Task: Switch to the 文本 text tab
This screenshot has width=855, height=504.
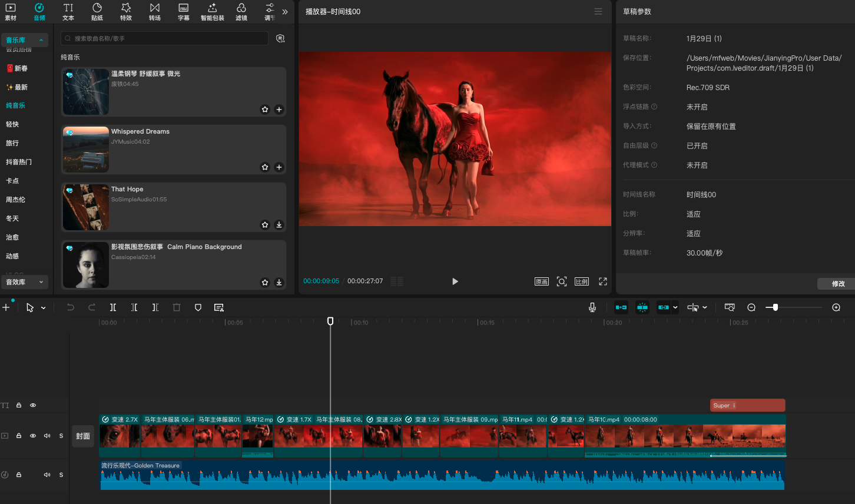Action: tap(68, 11)
